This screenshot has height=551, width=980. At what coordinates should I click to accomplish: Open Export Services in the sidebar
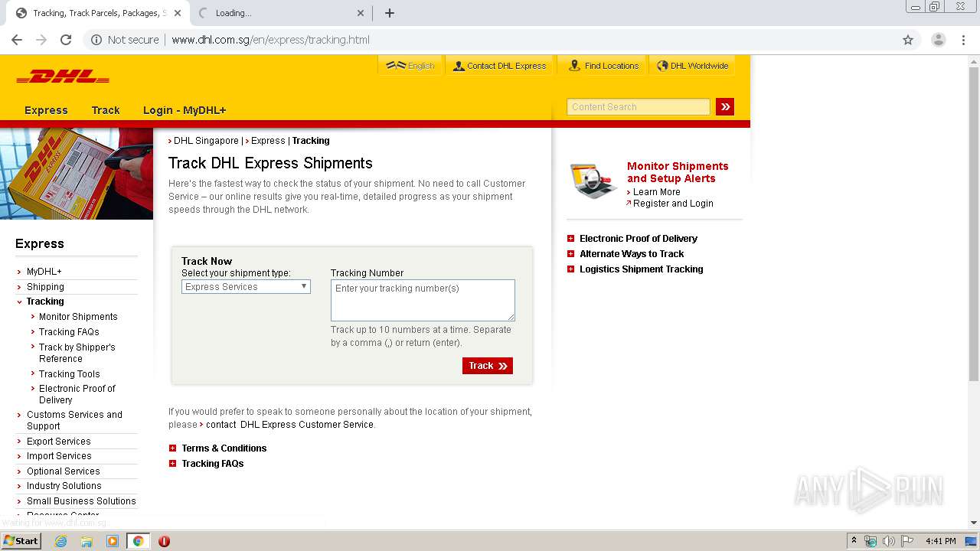point(59,442)
